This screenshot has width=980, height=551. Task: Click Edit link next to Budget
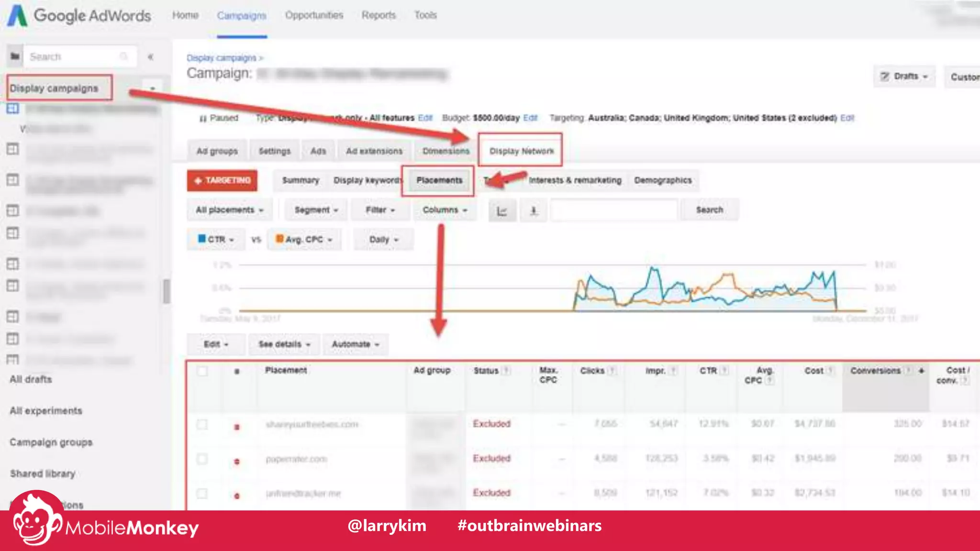coord(530,118)
